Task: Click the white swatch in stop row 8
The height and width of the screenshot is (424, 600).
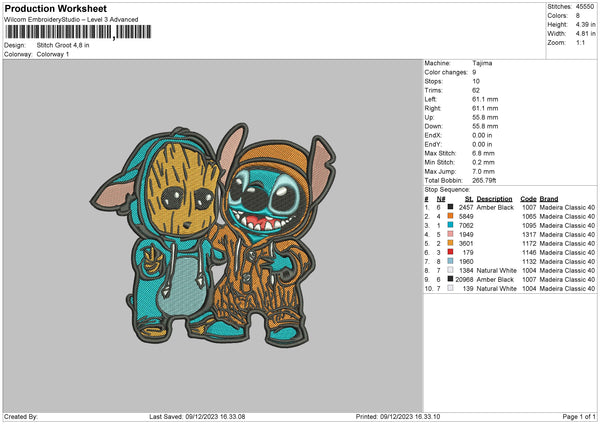Action: [450, 270]
